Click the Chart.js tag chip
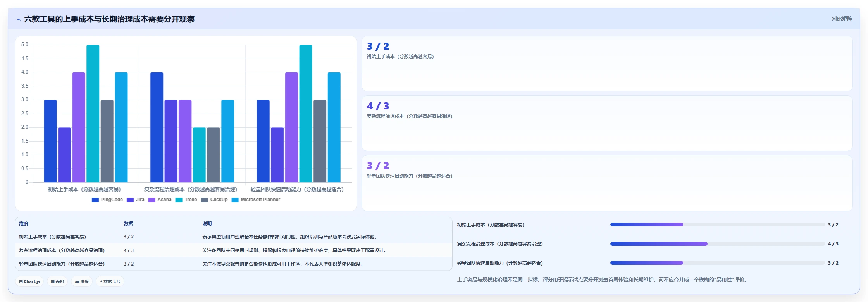Image resolution: width=868 pixels, height=302 pixels. (x=29, y=281)
